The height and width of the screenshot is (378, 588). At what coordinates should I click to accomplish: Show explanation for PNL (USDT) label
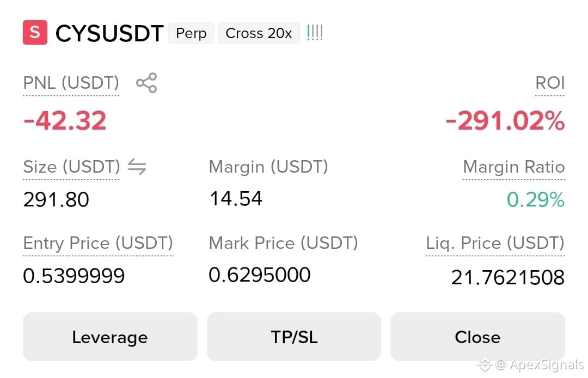[x=71, y=83]
